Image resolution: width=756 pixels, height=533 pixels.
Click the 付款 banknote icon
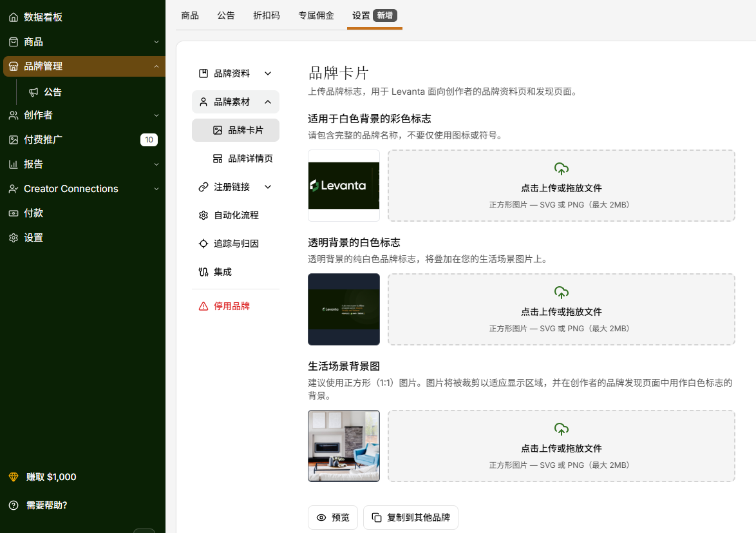pos(14,213)
